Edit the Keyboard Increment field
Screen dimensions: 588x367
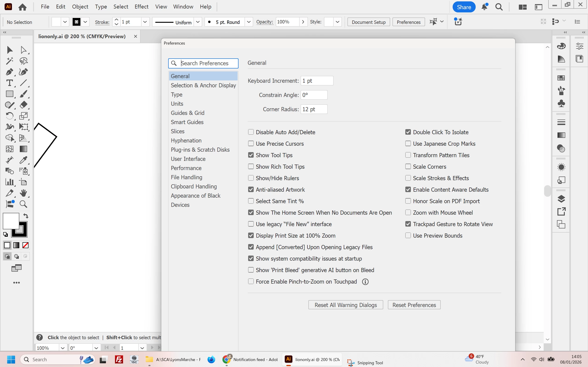click(x=317, y=81)
